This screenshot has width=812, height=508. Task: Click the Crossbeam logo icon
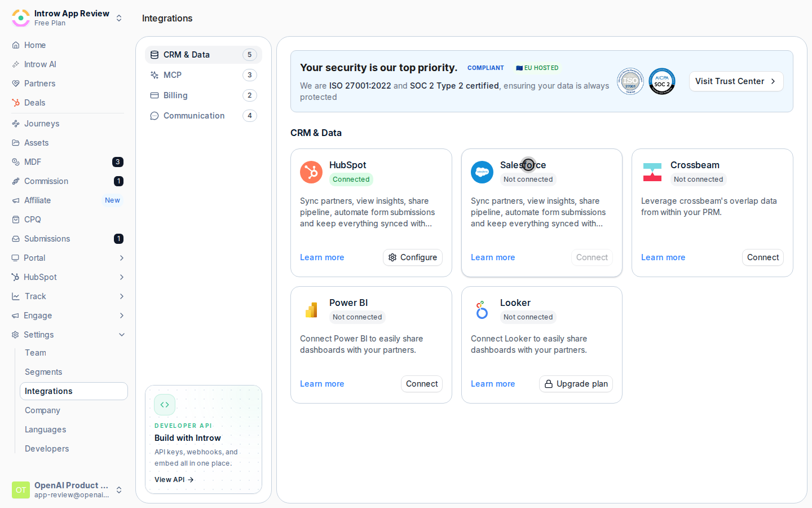(652, 172)
